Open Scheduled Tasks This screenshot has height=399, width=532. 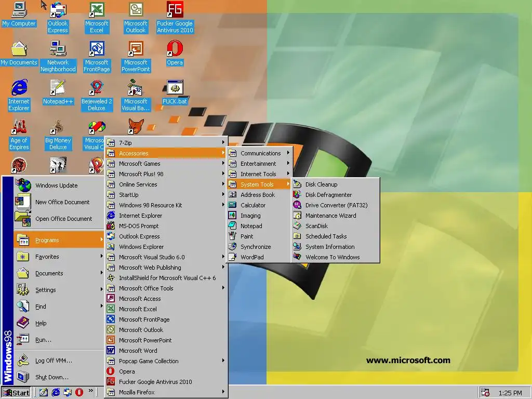[x=335, y=236]
